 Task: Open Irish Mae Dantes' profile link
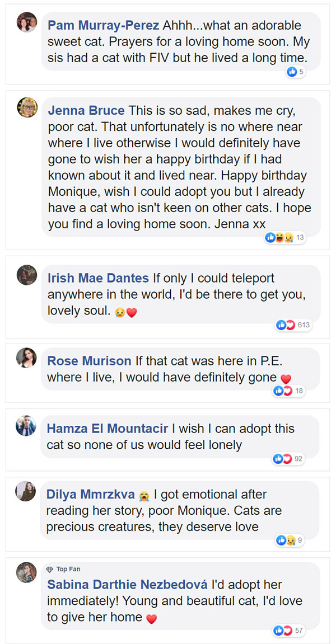(x=99, y=278)
